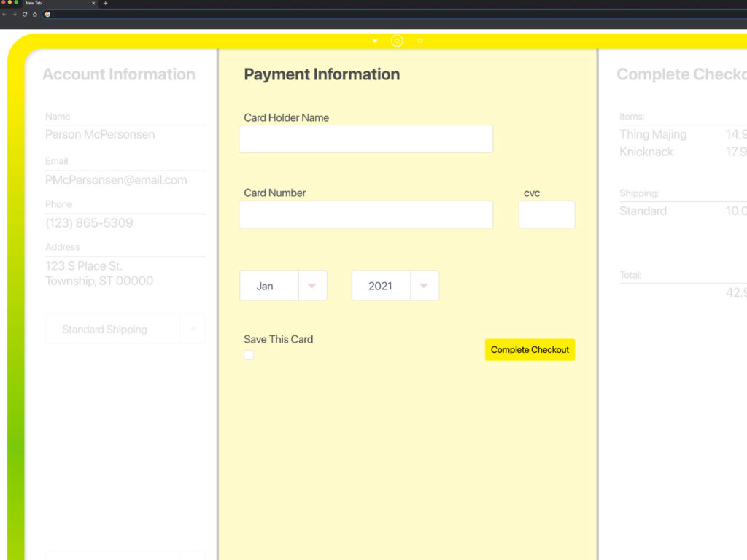Close the New Tab browser tab

pyautogui.click(x=93, y=4)
